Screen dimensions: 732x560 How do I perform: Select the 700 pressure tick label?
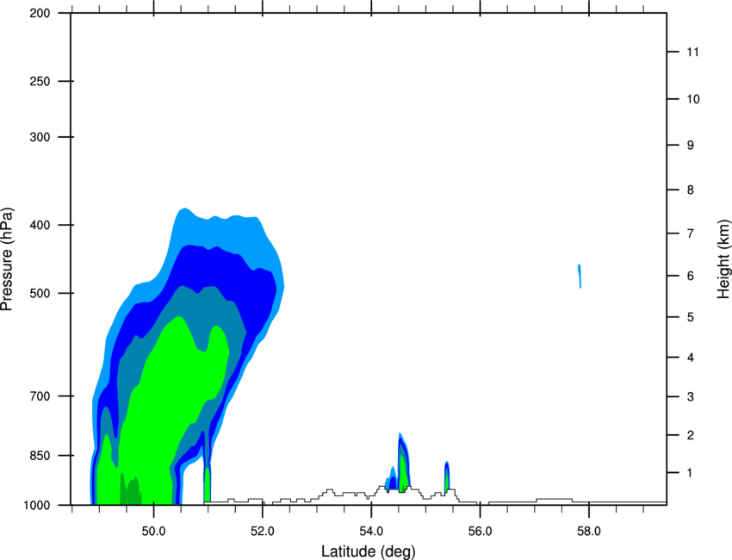pos(40,396)
